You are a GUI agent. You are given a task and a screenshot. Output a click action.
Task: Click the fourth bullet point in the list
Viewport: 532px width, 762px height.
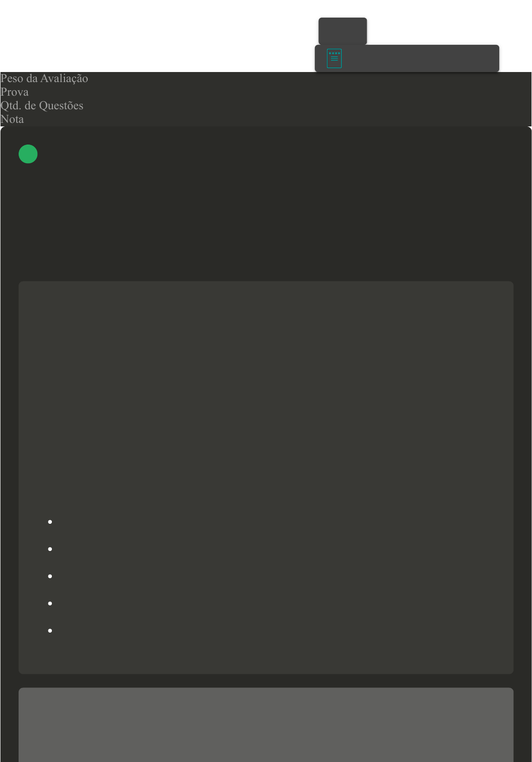[x=50, y=603]
